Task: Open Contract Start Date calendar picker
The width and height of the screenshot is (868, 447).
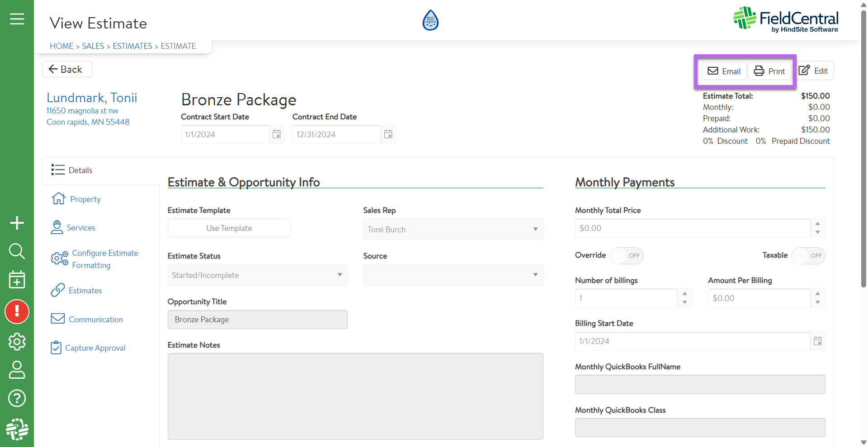Action: tap(277, 134)
